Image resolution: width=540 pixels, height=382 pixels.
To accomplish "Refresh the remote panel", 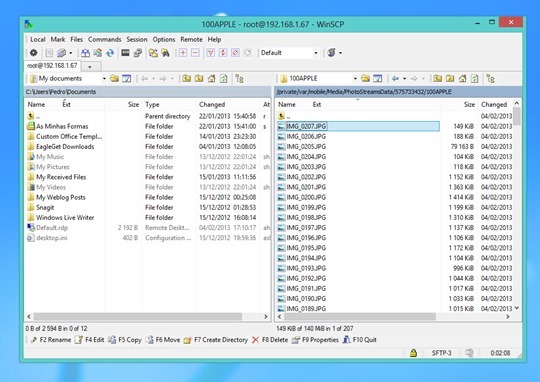I will click(475, 79).
